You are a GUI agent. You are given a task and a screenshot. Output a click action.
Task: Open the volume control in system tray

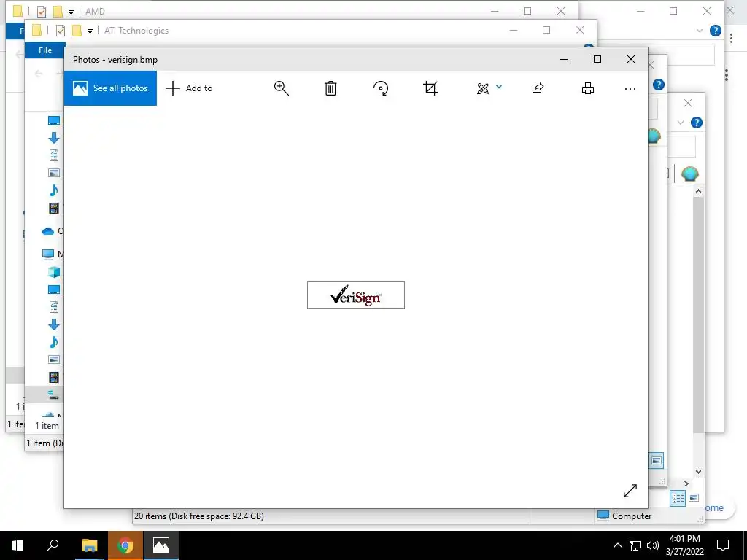[x=653, y=545]
